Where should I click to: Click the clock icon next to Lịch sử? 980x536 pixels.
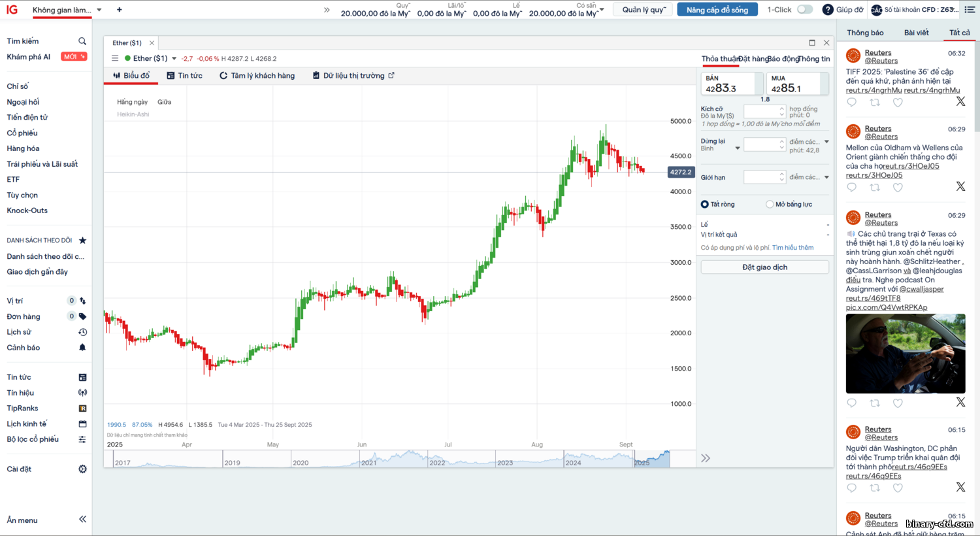(x=82, y=332)
